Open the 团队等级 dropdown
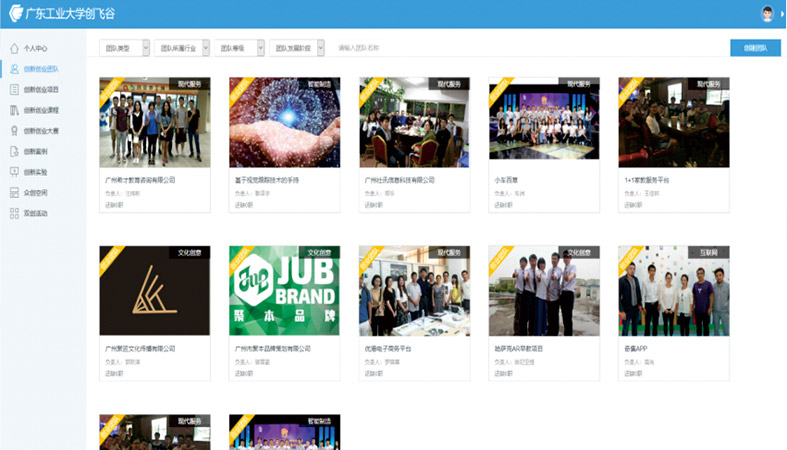 239,48
